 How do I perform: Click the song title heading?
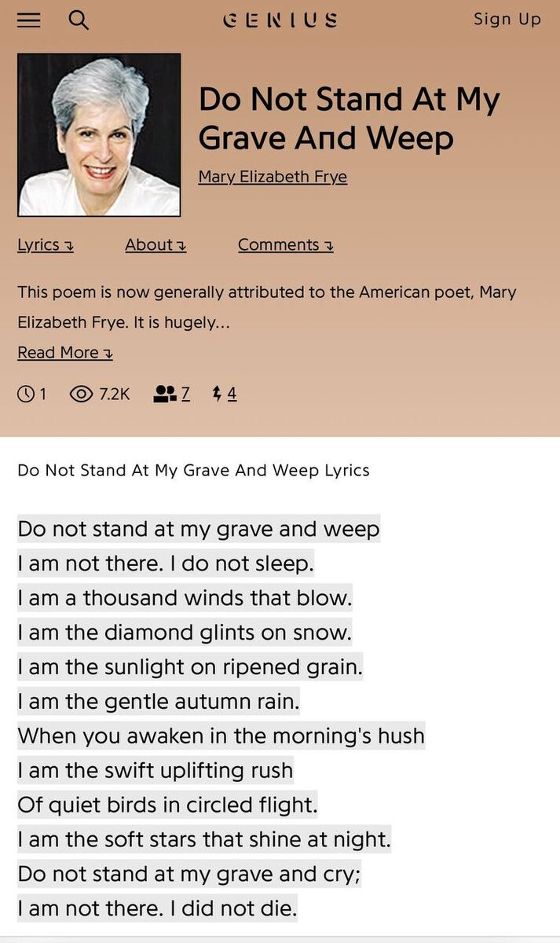350,119
